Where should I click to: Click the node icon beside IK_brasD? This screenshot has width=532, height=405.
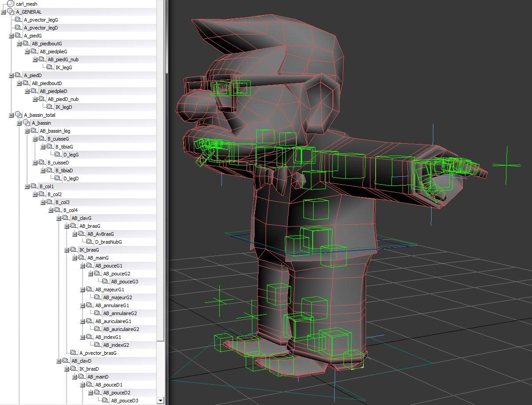pyautogui.click(x=74, y=369)
